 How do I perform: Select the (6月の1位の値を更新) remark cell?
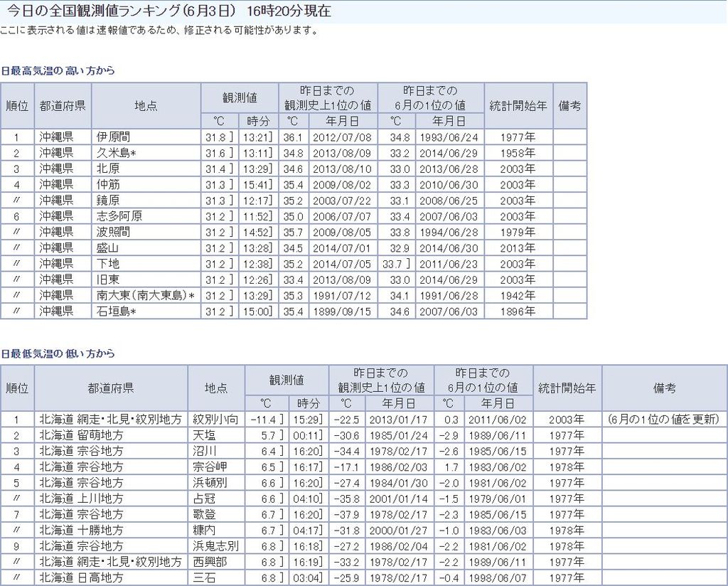(664, 420)
